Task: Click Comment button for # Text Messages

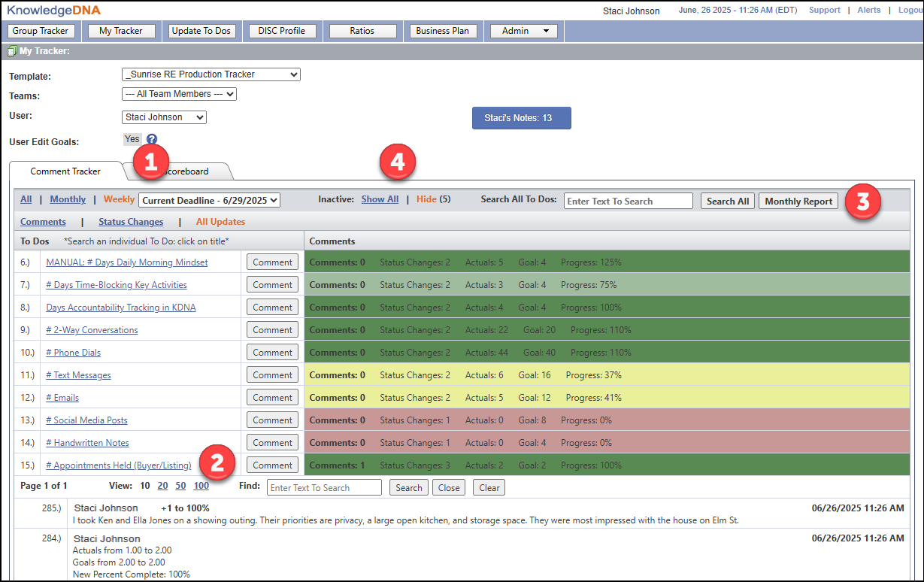Action: pyautogui.click(x=272, y=375)
